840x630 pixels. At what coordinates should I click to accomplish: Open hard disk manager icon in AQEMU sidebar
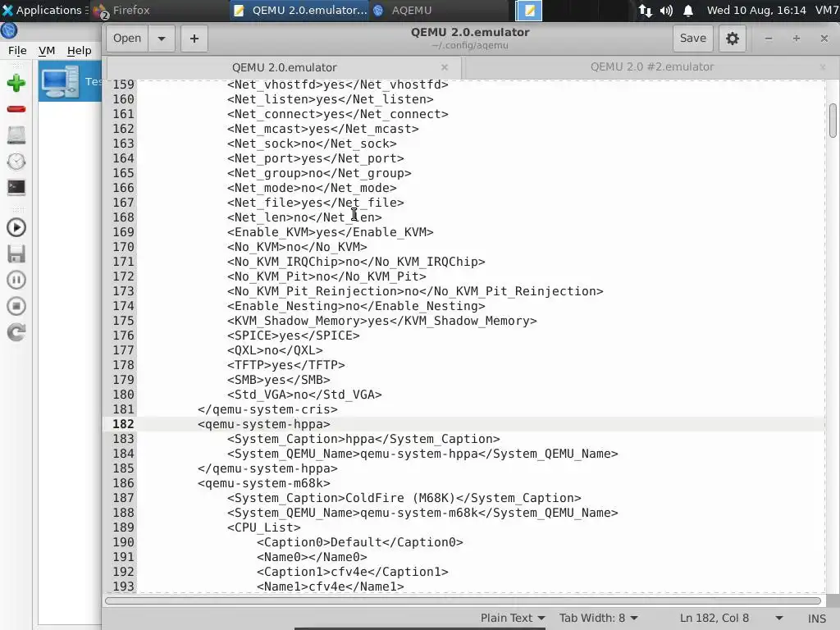[16, 135]
